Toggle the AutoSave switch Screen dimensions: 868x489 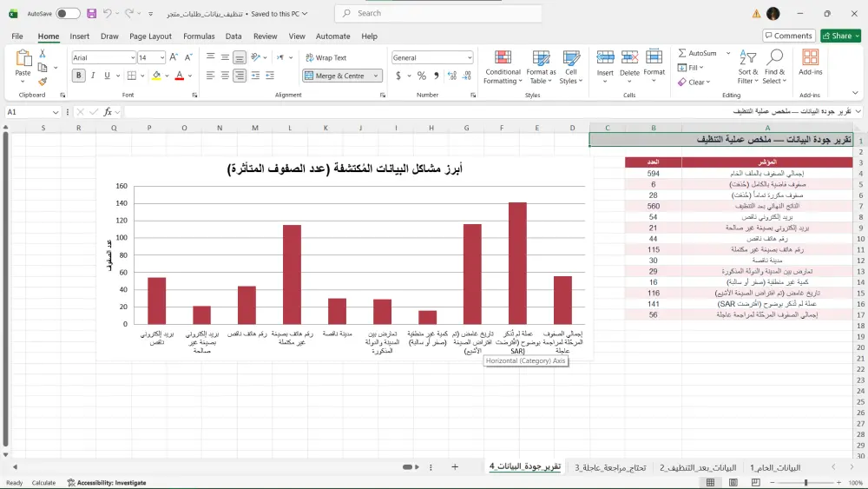68,13
